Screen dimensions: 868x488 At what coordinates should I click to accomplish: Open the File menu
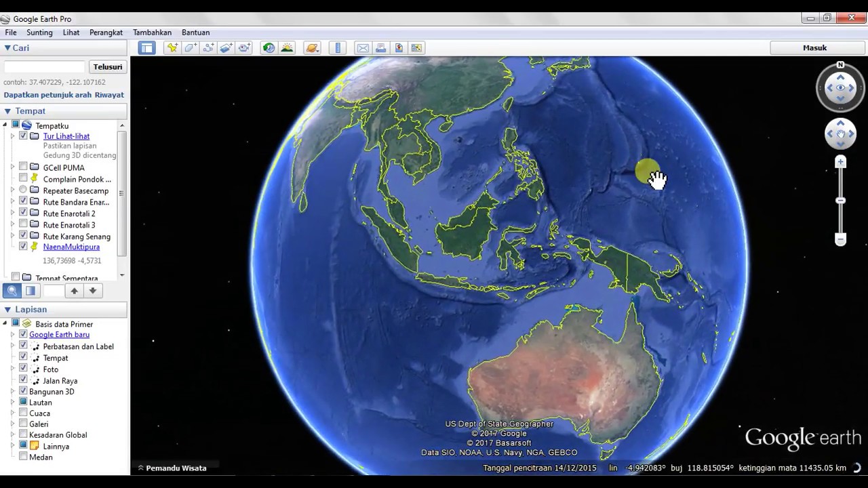pyautogui.click(x=11, y=33)
